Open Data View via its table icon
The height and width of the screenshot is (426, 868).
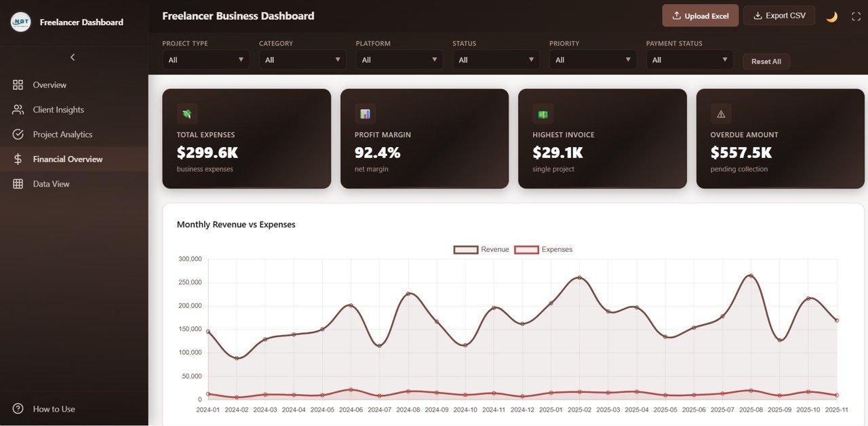[18, 184]
